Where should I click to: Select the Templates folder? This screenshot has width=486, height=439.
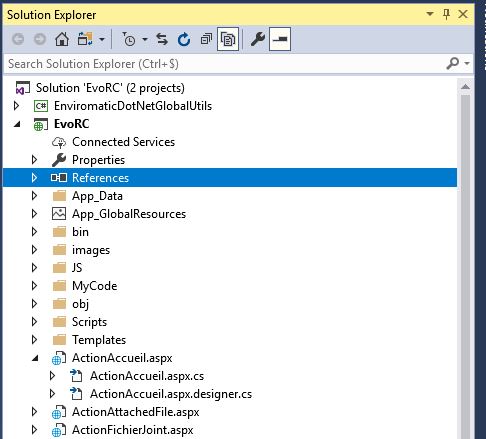(x=99, y=340)
